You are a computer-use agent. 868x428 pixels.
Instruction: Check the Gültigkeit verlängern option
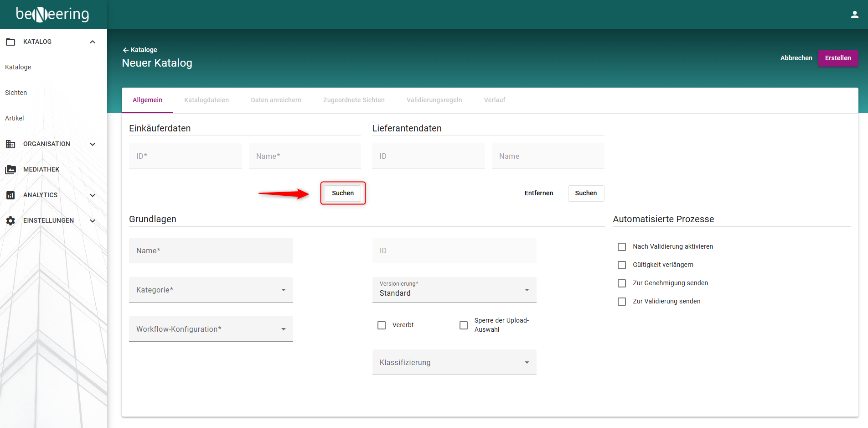622,265
